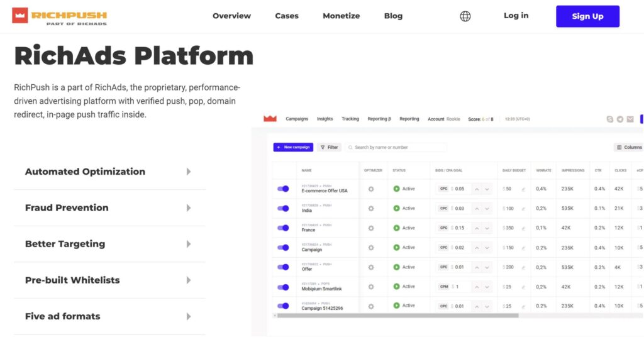Open optimizer gear for E-commerce Offer USA
This screenshot has width=644, height=352.
371,189
